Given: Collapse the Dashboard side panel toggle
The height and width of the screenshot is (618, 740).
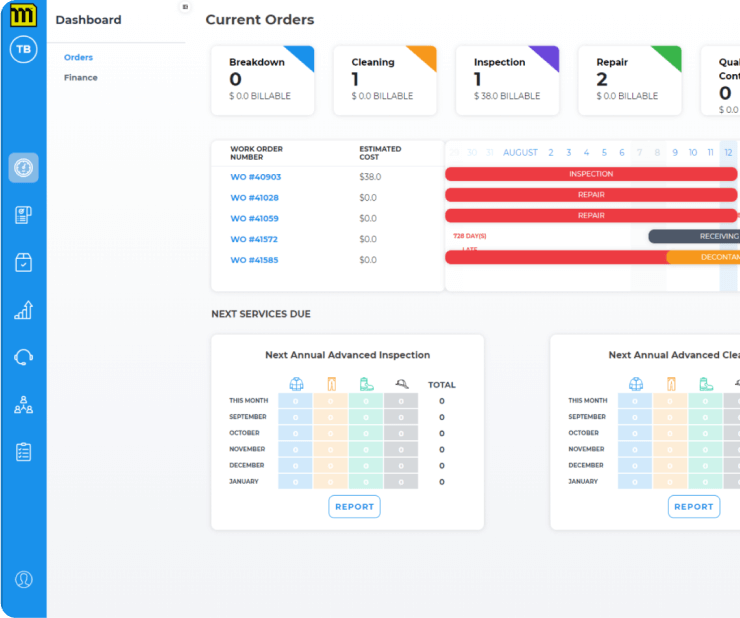Looking at the screenshot, I should tap(185, 7).
